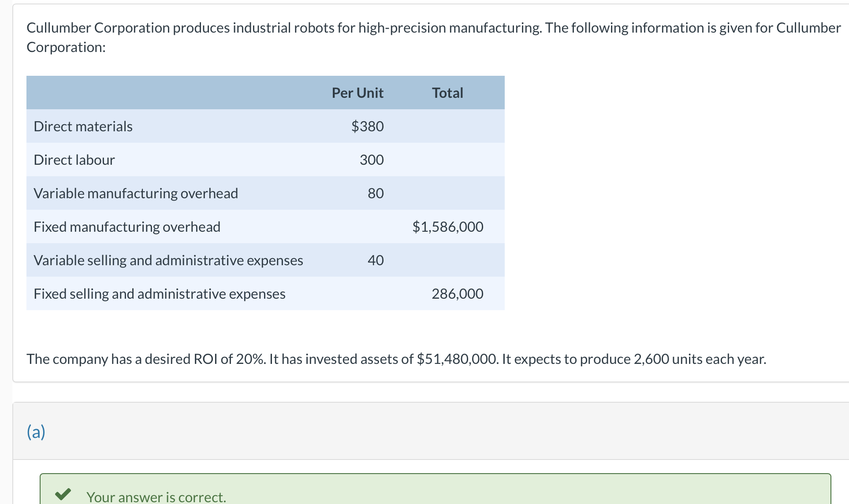
Task: Select the 'Total' column header
Action: [447, 93]
